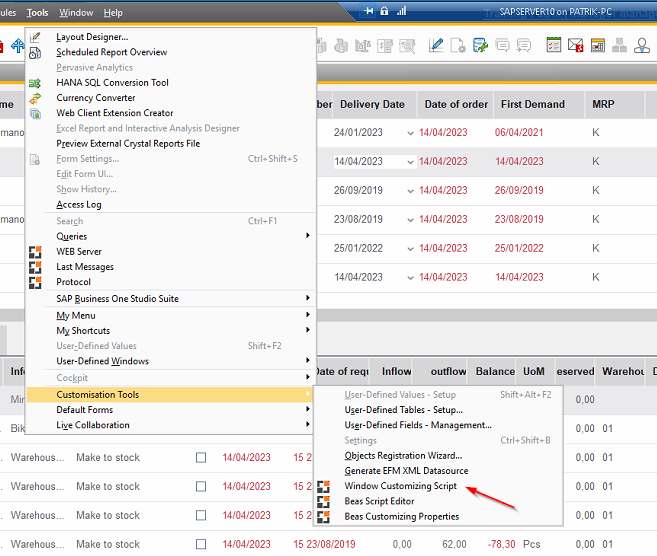Select Beas Customizing Properties
The width and height of the screenshot is (657, 556).
tap(401, 517)
